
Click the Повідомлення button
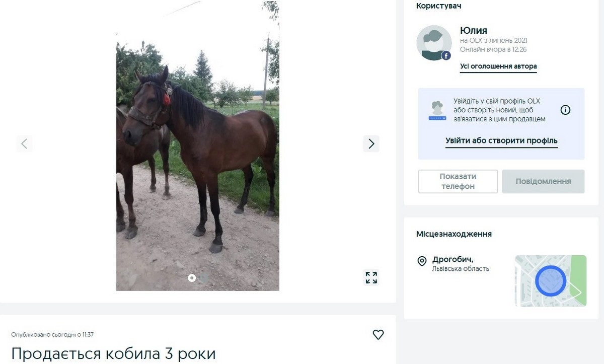click(543, 181)
